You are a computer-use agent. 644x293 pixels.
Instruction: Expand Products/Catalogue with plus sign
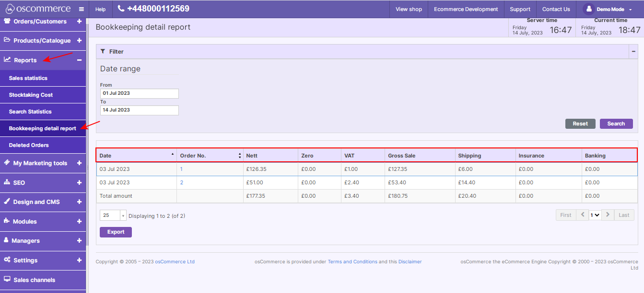pyautogui.click(x=79, y=41)
